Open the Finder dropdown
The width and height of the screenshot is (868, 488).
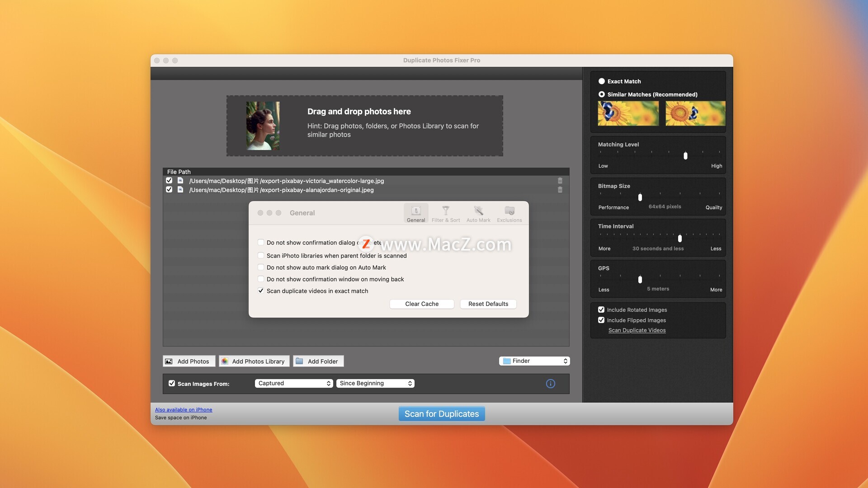pyautogui.click(x=534, y=361)
